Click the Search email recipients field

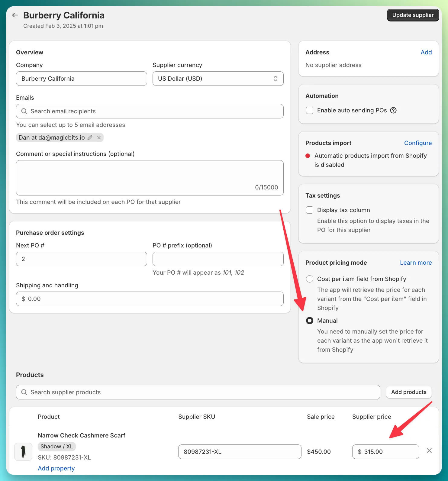150,111
